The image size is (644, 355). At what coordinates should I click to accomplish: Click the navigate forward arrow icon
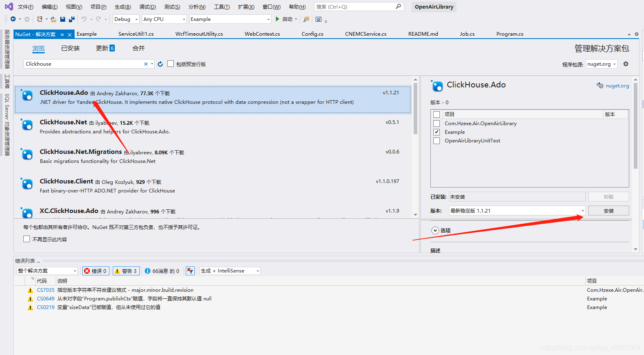pos(27,19)
